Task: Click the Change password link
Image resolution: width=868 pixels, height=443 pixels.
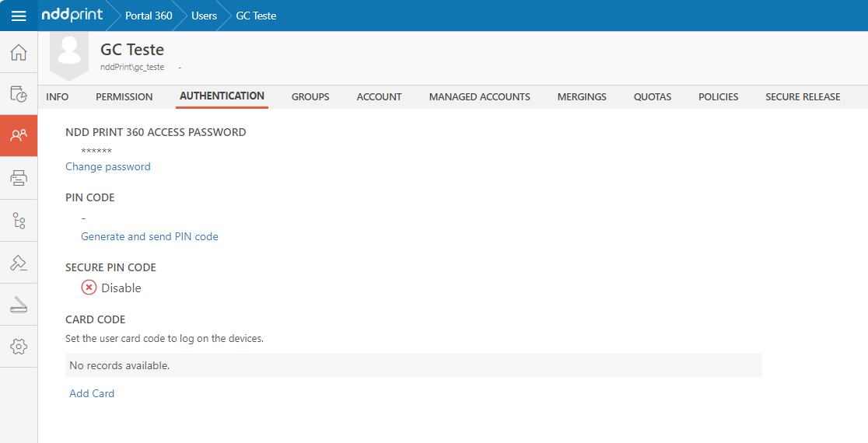Action: (108, 166)
